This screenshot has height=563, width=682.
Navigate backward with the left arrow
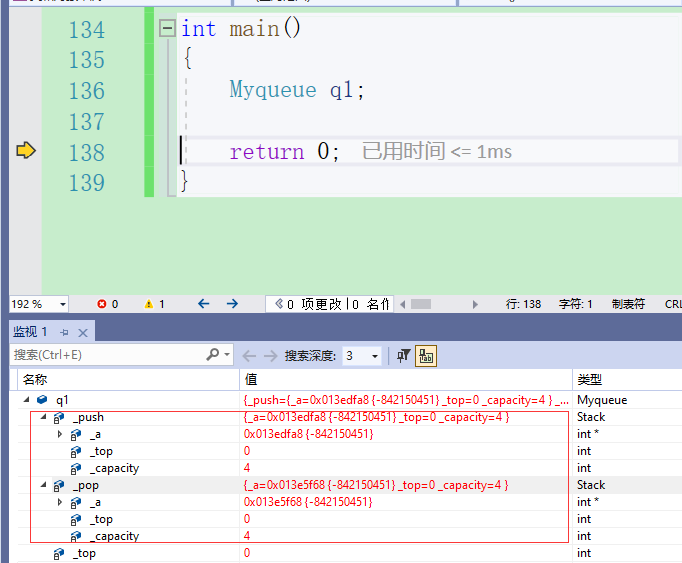pos(204,304)
